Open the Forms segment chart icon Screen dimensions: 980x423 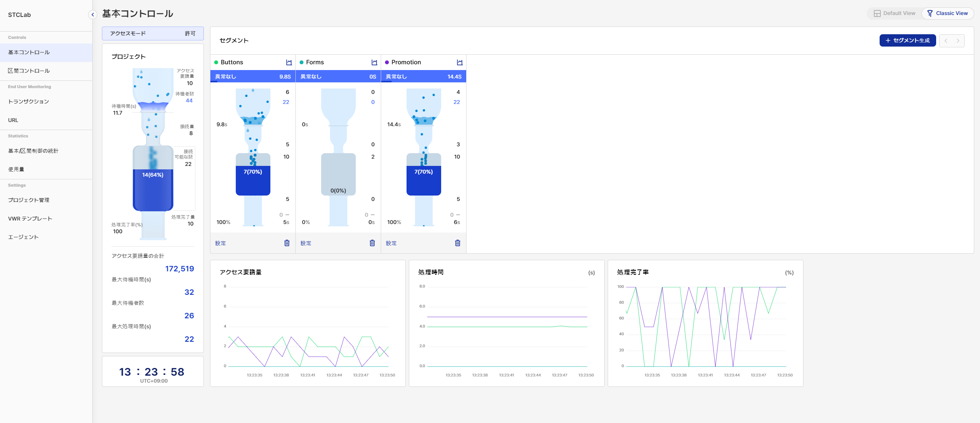374,62
